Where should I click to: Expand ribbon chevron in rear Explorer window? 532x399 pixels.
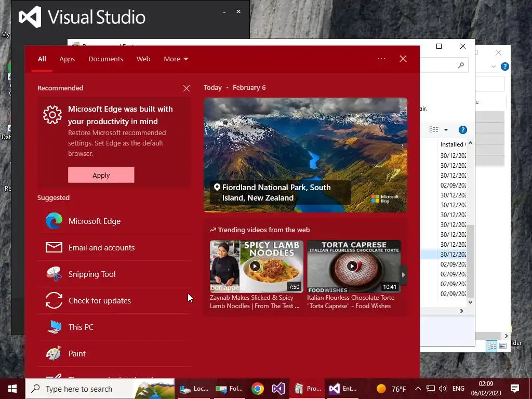(x=494, y=66)
